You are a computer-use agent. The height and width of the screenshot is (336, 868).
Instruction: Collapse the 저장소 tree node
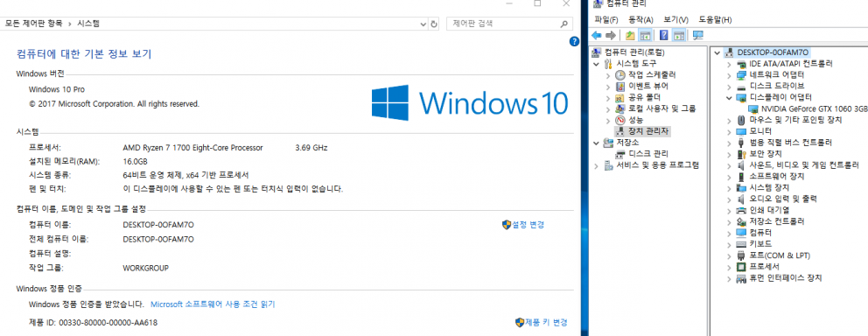[x=596, y=143]
